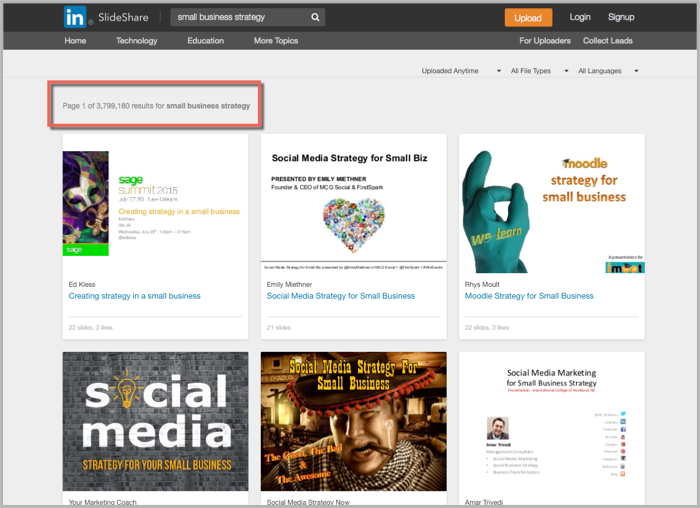
Task: Open the sombrero Social Media Strategy thumbnail
Action: [354, 421]
